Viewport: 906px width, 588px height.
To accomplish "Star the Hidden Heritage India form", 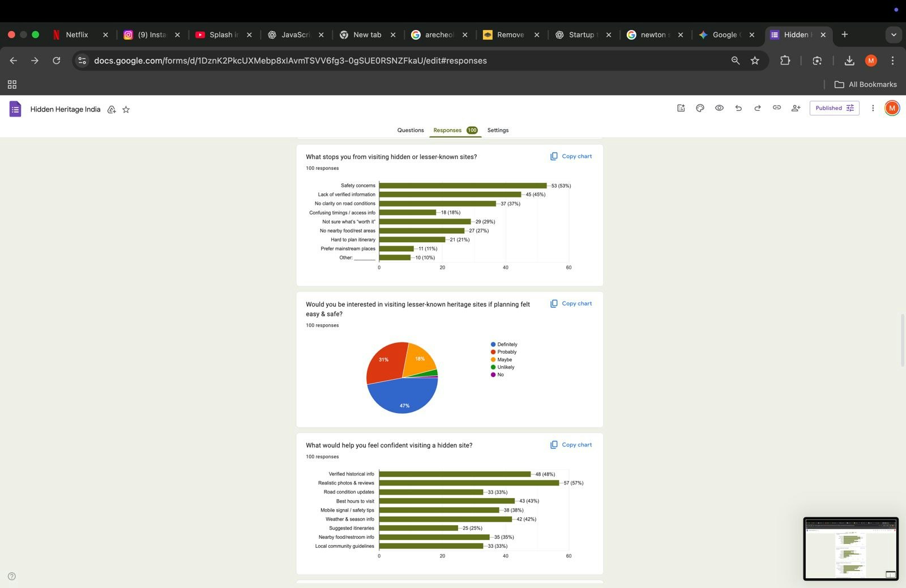I will pos(126,109).
